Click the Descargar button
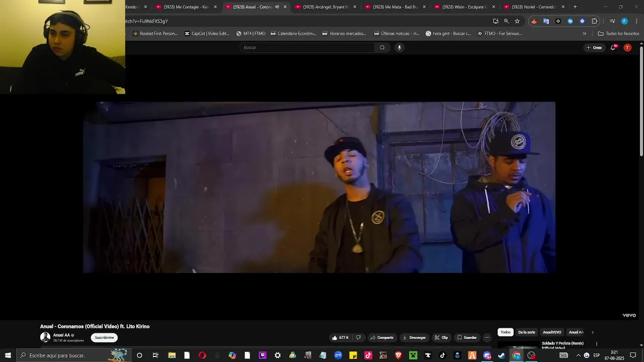The height and width of the screenshot is (362, 644). coord(414,337)
